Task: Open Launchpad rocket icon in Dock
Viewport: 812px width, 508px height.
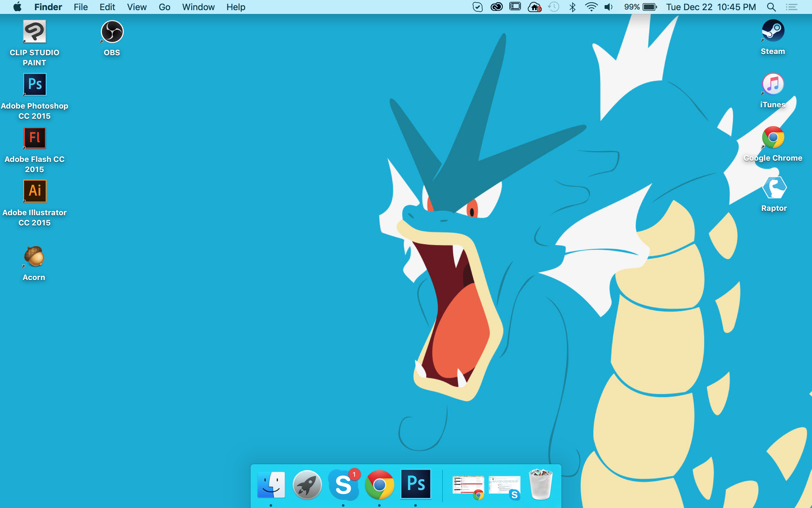Action: [307, 485]
